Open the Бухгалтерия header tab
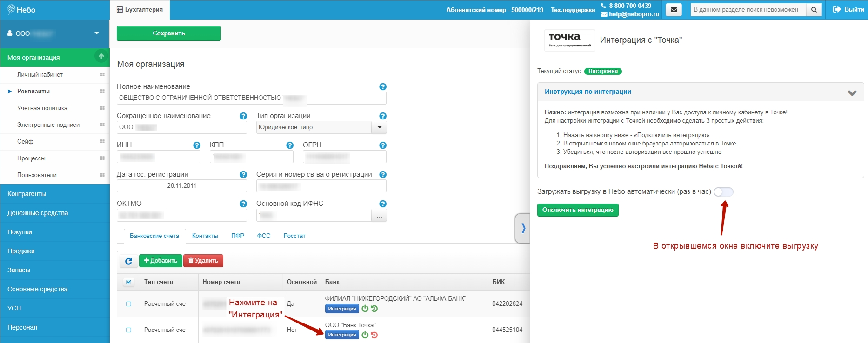 coord(140,10)
